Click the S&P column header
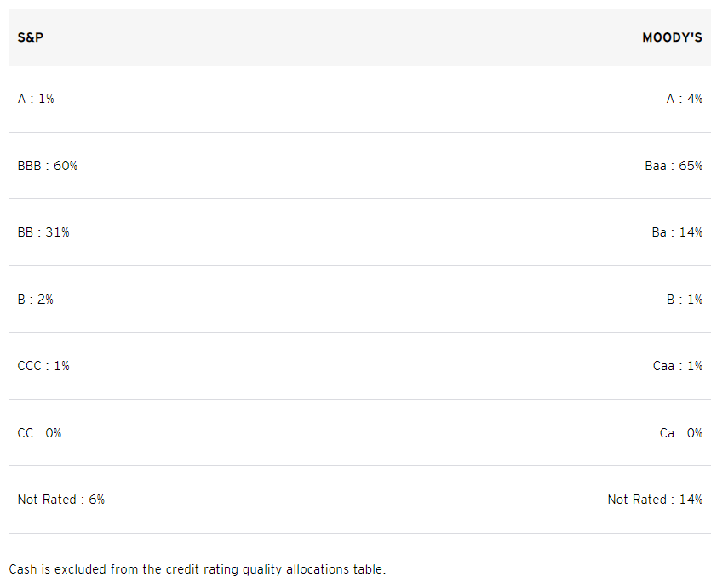Screen dimensions: 711x588 (31, 37)
